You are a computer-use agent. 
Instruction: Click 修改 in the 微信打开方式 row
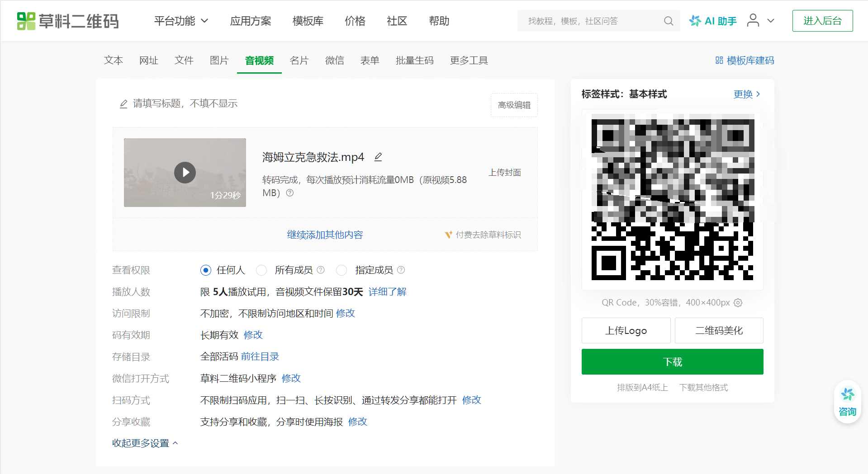click(291, 379)
